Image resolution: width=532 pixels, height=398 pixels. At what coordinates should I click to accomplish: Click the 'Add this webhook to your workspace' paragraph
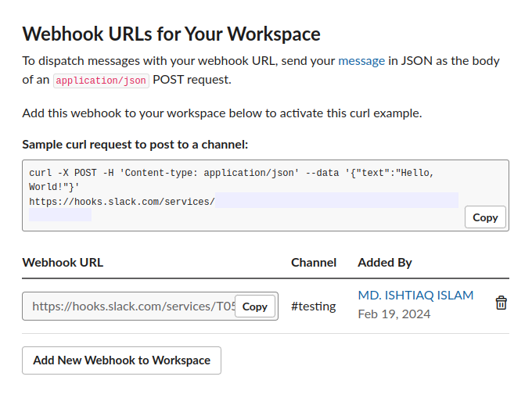[x=222, y=113]
